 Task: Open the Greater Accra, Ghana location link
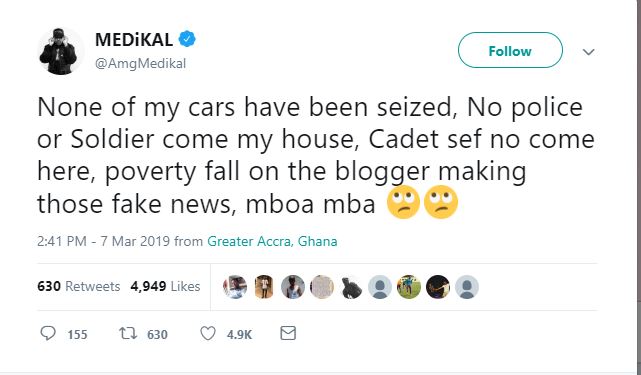click(x=272, y=241)
